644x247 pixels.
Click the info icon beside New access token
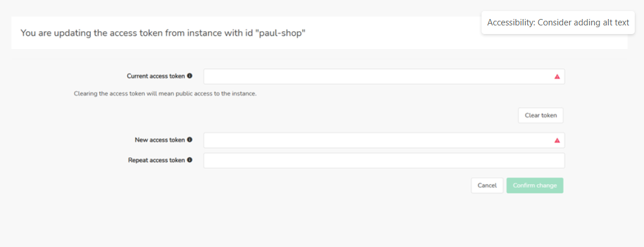tap(190, 140)
